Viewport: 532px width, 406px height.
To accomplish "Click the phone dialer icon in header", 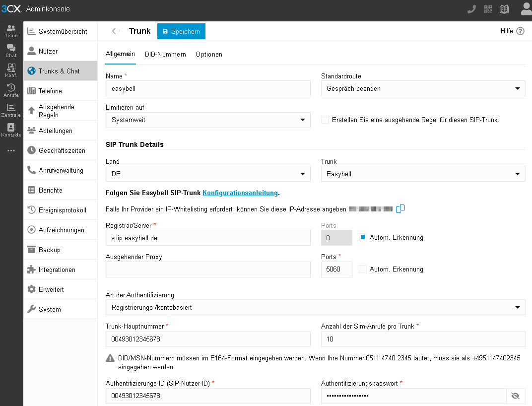I will 471,9.
